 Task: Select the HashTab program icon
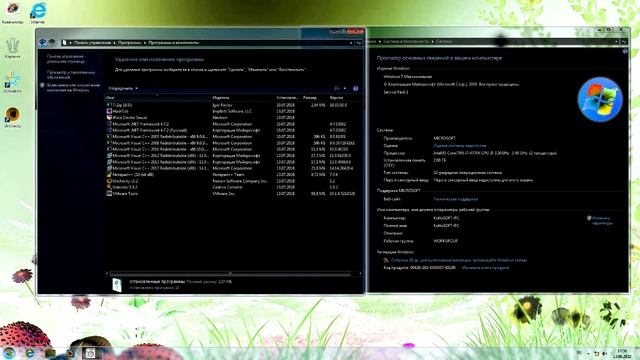tap(109, 111)
